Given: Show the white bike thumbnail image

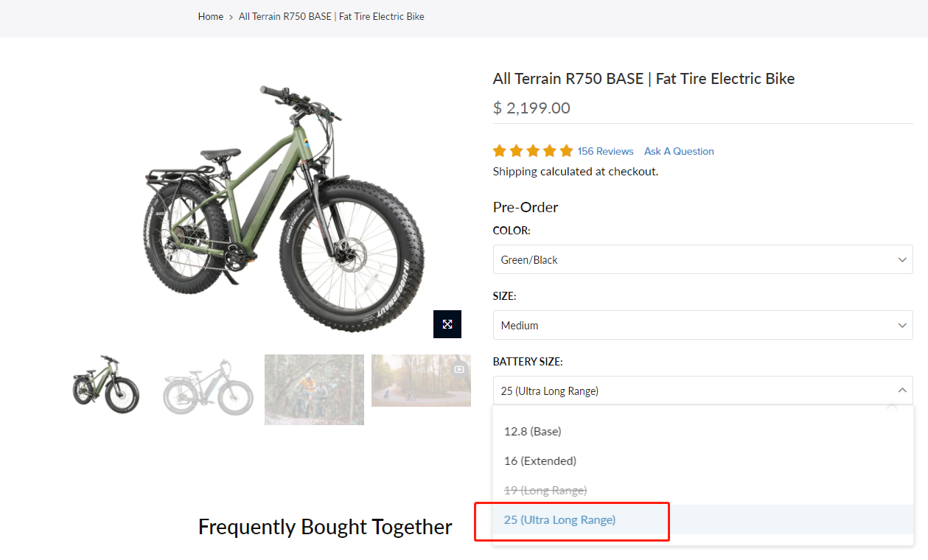Looking at the screenshot, I should 208,387.
